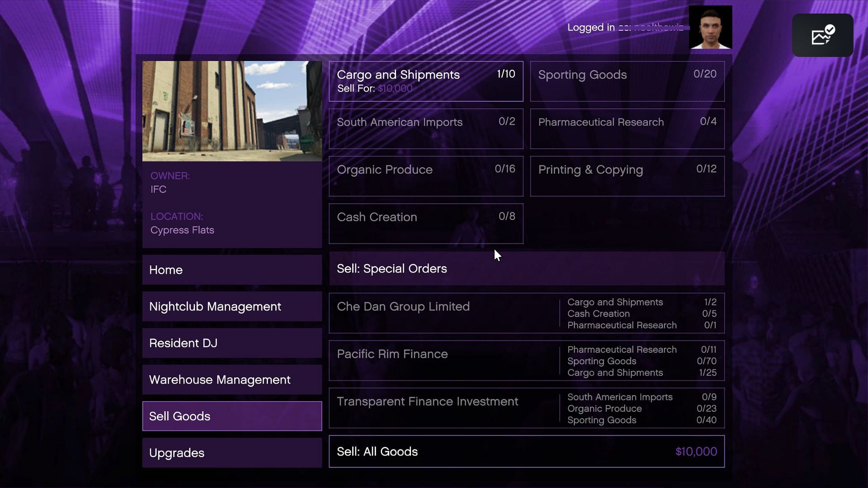
Task: Click Sell All Goods button
Action: (526, 452)
